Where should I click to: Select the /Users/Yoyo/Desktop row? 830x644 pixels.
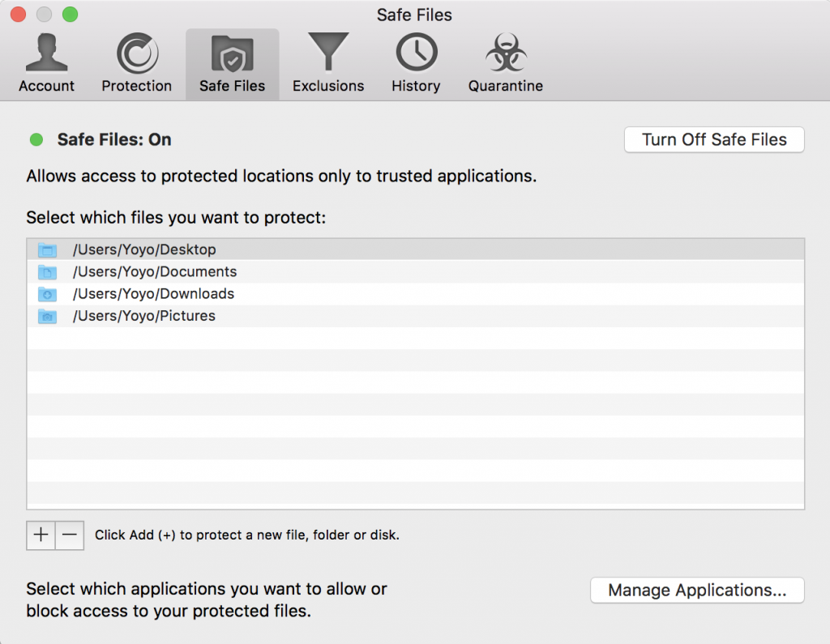pyautogui.click(x=416, y=249)
